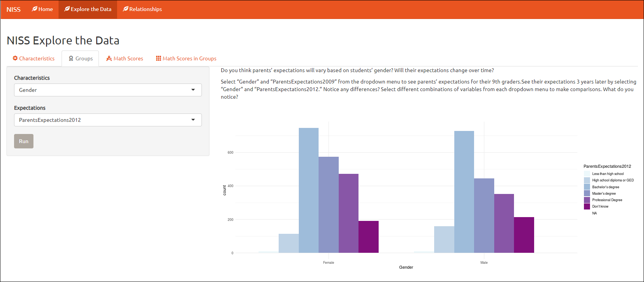
Task: Expand the Expectations dropdown arrow
Action: 193,120
